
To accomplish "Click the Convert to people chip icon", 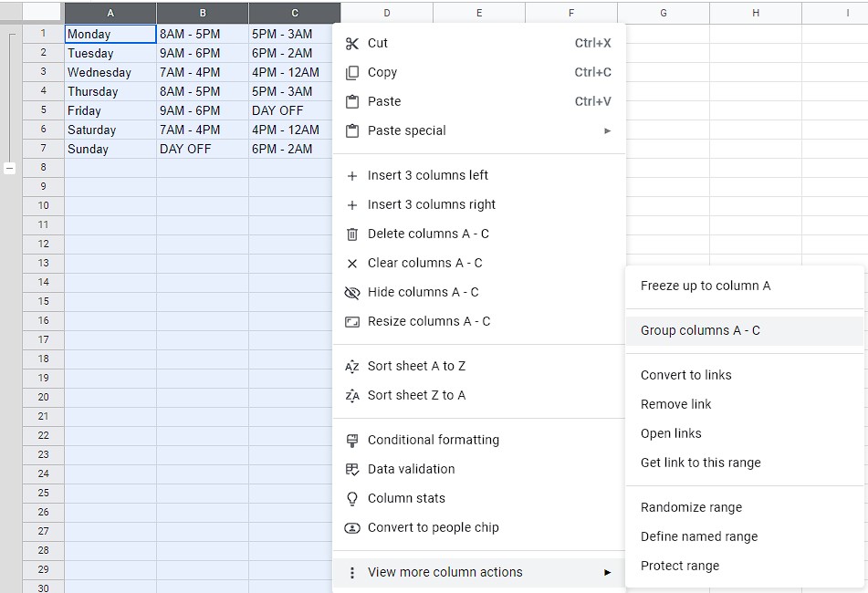I will coord(352,527).
